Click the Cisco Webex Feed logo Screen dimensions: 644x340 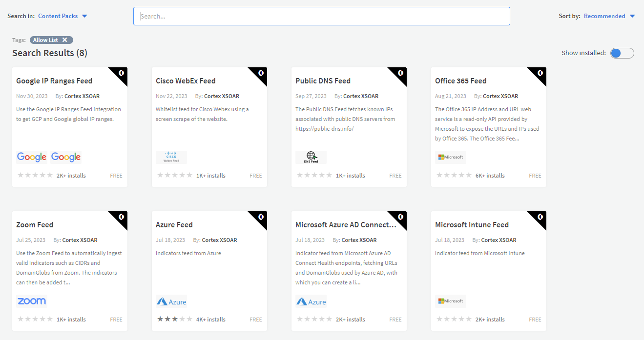tap(171, 157)
